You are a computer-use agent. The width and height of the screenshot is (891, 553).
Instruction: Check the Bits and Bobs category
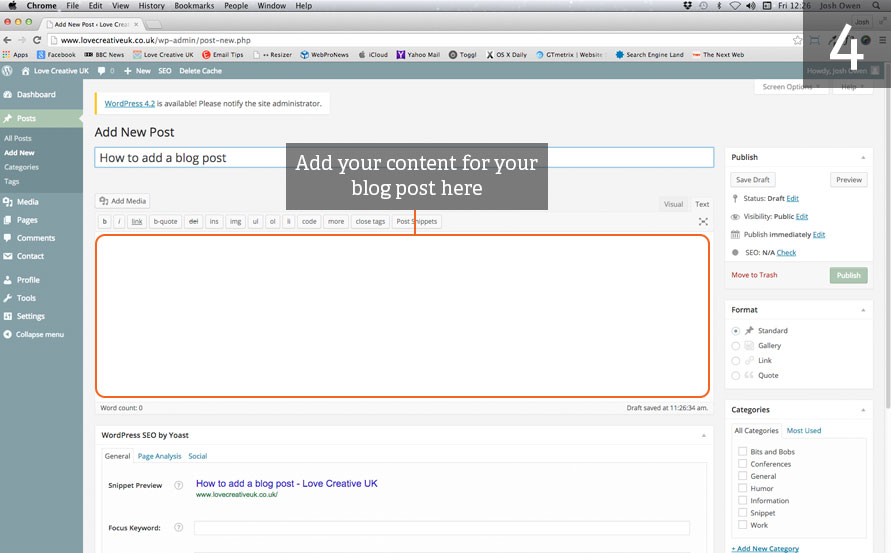tap(742, 452)
